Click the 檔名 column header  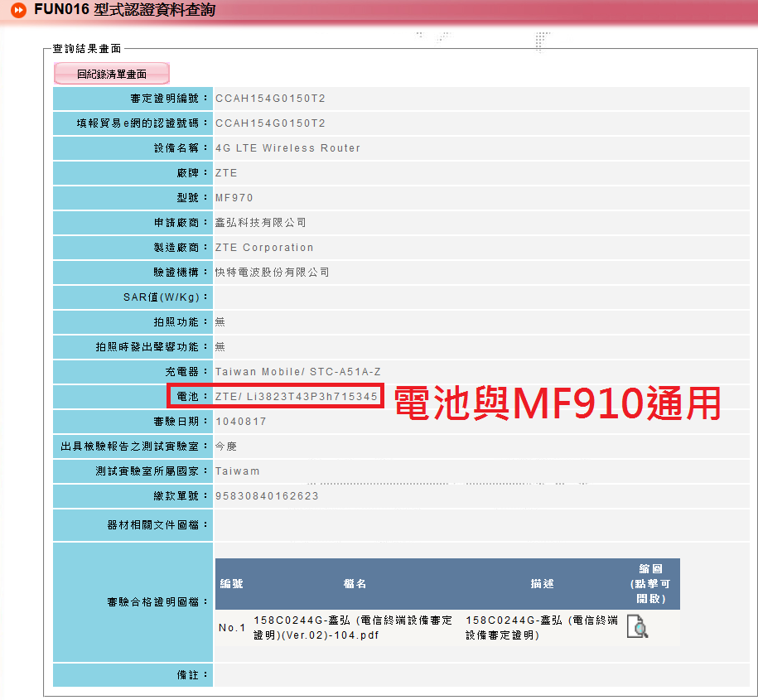coord(355,583)
